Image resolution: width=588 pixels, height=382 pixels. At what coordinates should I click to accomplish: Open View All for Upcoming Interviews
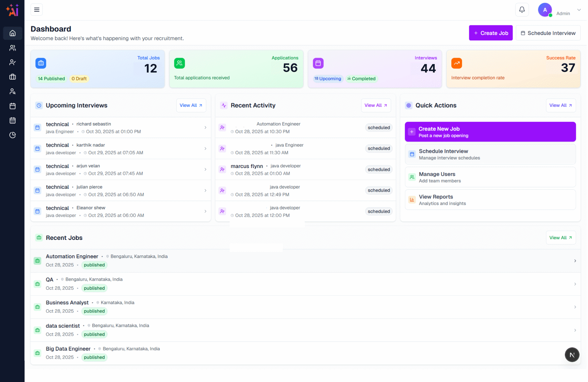pyautogui.click(x=191, y=105)
